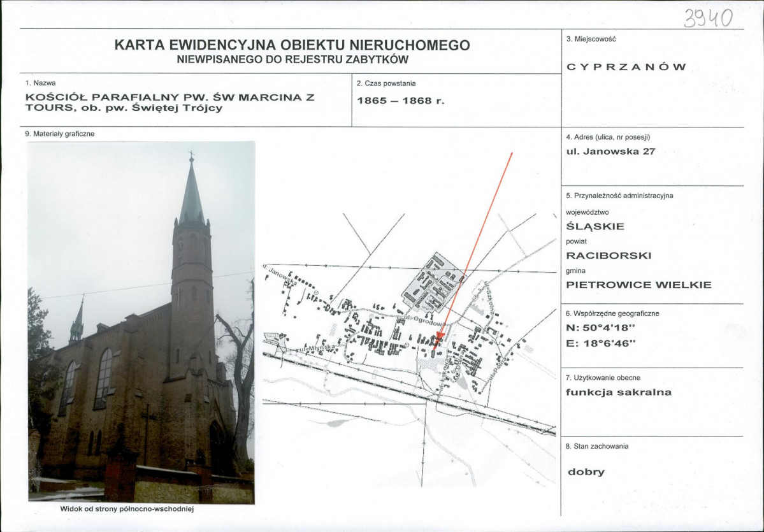Image resolution: width=764 pixels, height=532 pixels.
Task: Click the value "ŚLĄSKIE"
Action: (595, 226)
